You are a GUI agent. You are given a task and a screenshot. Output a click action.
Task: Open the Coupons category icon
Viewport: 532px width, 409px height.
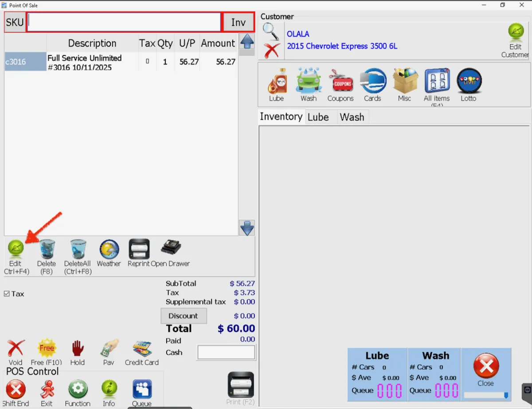click(340, 81)
